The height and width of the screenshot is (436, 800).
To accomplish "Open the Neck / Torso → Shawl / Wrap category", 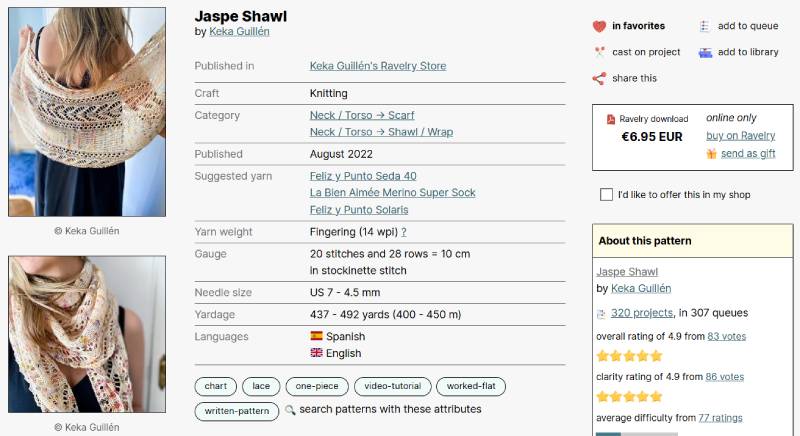I will 381,132.
